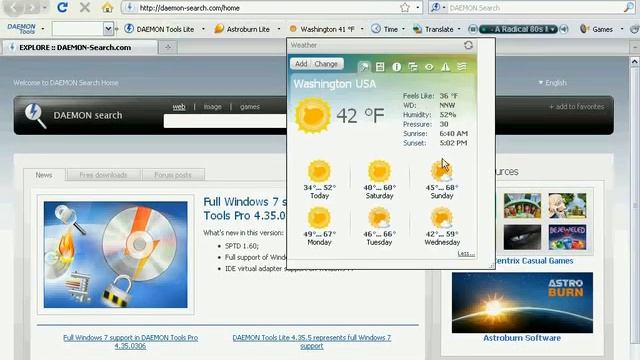Open the toolbar search box dropdown arrow
The image size is (640, 360).
coord(108,29)
